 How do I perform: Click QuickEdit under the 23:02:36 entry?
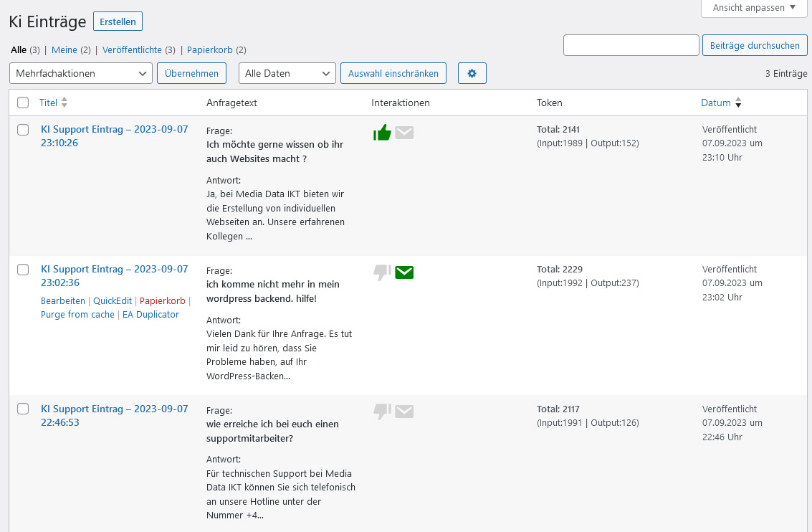point(113,301)
